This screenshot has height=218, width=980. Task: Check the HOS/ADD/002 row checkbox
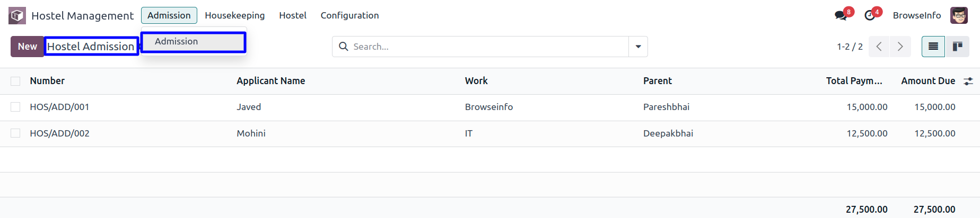(15, 133)
